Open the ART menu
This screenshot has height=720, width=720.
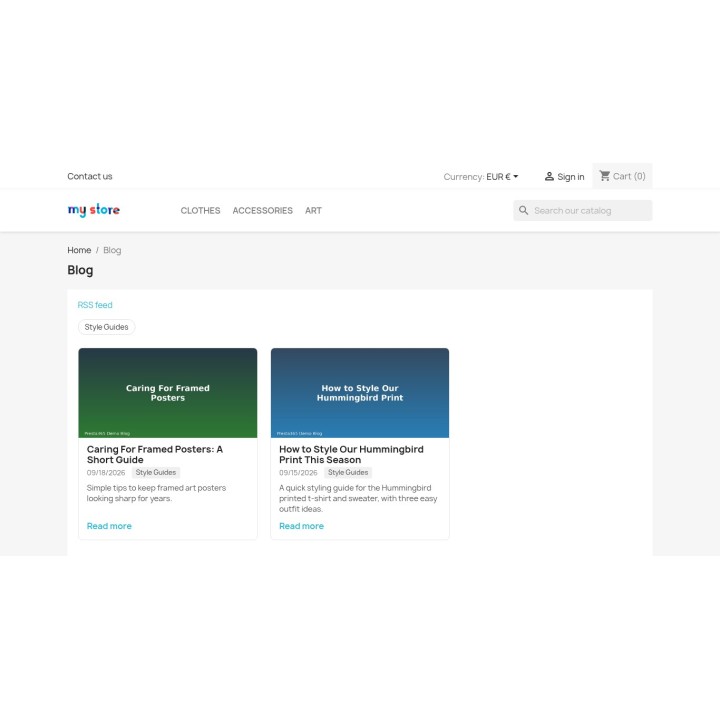coord(313,210)
